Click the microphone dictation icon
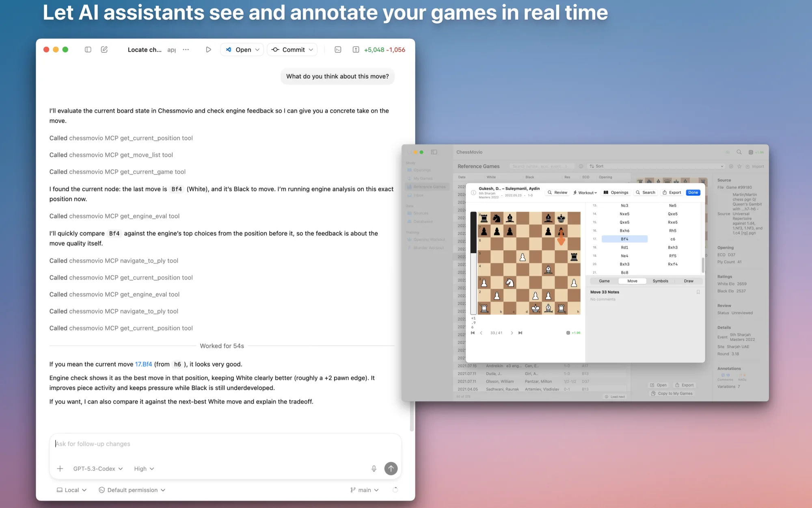Image resolution: width=812 pixels, height=508 pixels. [x=374, y=469]
